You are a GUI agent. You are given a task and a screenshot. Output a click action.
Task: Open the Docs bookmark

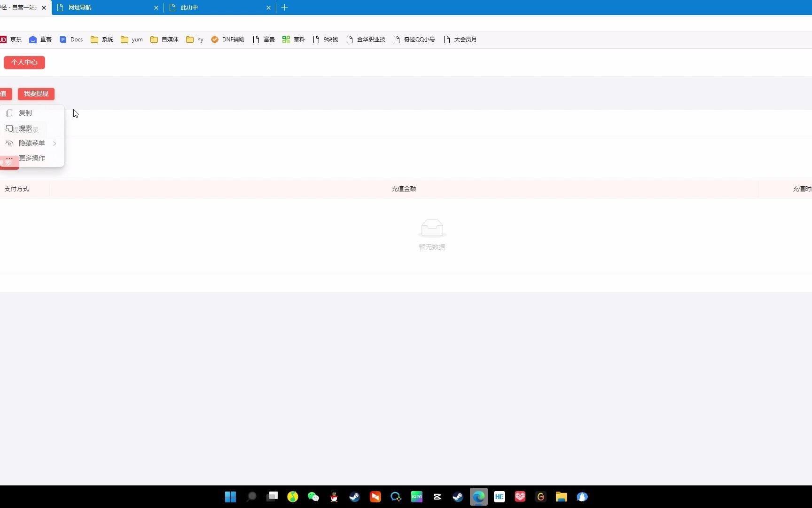click(x=71, y=40)
